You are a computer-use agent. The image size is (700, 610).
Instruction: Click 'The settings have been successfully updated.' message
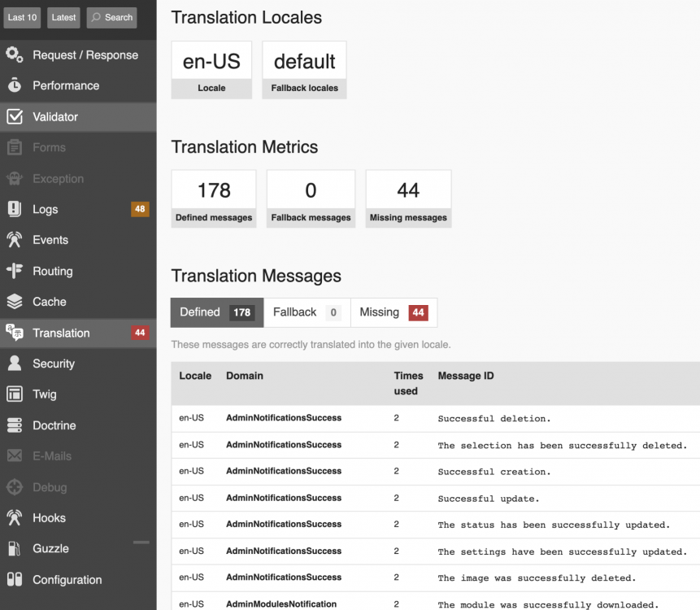pos(563,551)
